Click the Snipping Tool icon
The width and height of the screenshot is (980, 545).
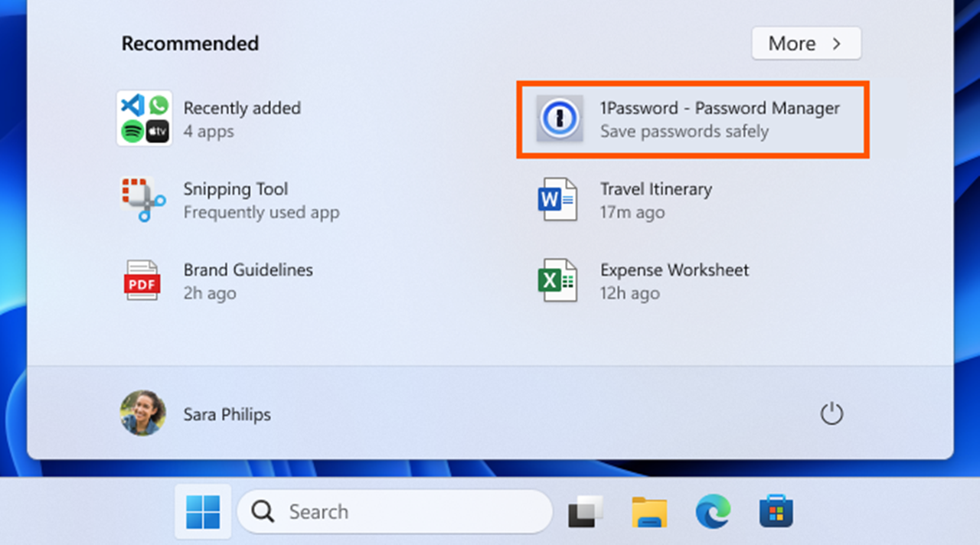tap(142, 200)
